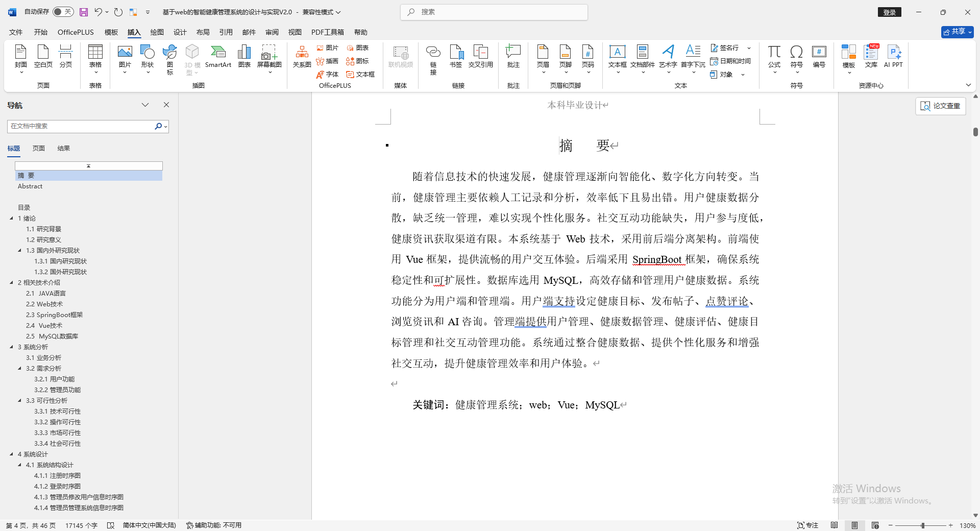The width and height of the screenshot is (980, 531).
Task: Open the File (文件) menu
Action: click(16, 32)
